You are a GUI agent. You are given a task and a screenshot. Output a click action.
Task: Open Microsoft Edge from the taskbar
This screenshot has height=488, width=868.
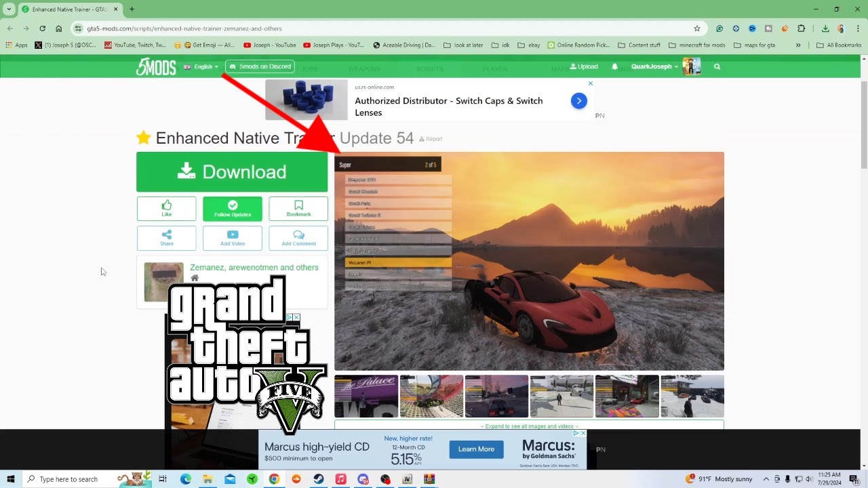coord(185,479)
